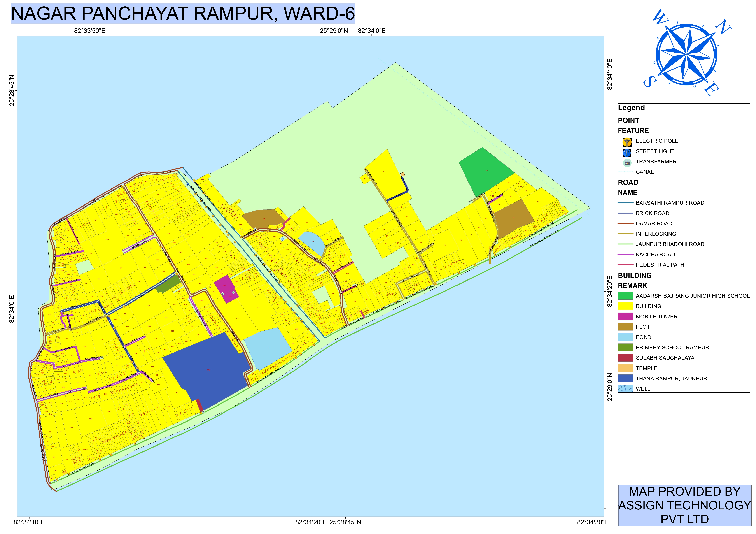Image resolution: width=756 pixels, height=534 pixels.
Task: Click the Electric Pole legend icon
Action: (627, 142)
